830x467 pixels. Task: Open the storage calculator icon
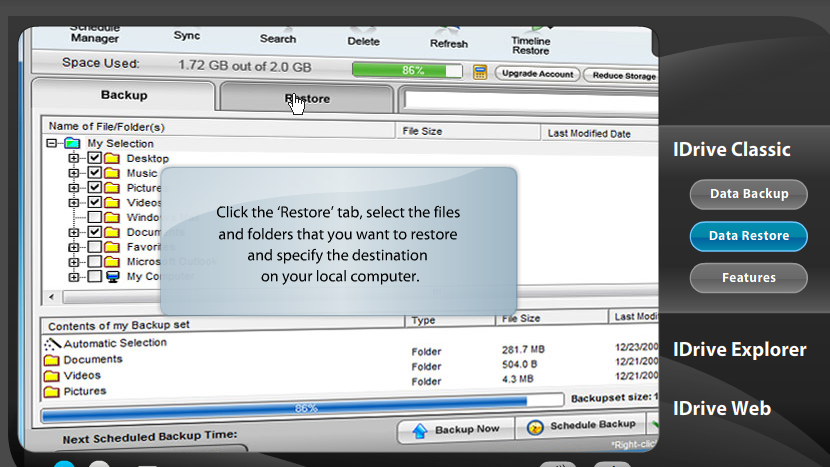pyautogui.click(x=480, y=72)
